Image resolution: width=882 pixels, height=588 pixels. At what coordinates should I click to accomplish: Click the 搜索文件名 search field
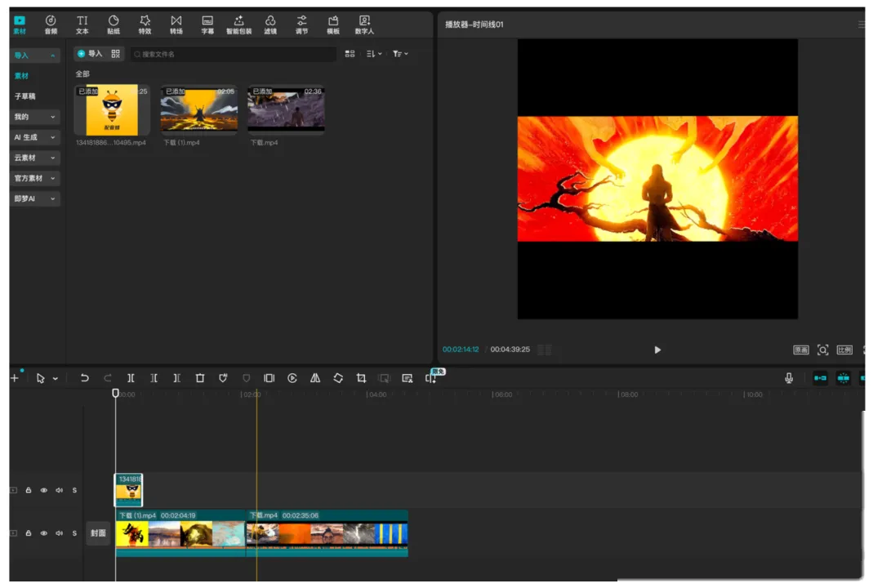pyautogui.click(x=234, y=54)
